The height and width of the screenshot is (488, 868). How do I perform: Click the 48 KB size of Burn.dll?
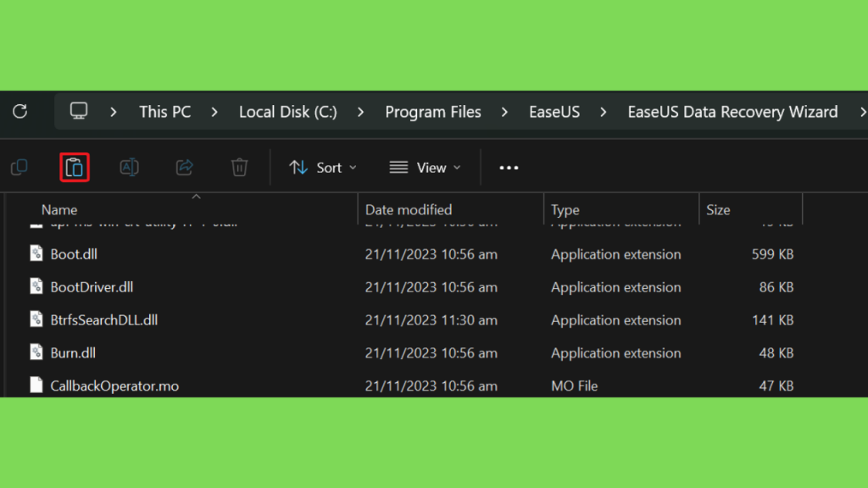[776, 353]
